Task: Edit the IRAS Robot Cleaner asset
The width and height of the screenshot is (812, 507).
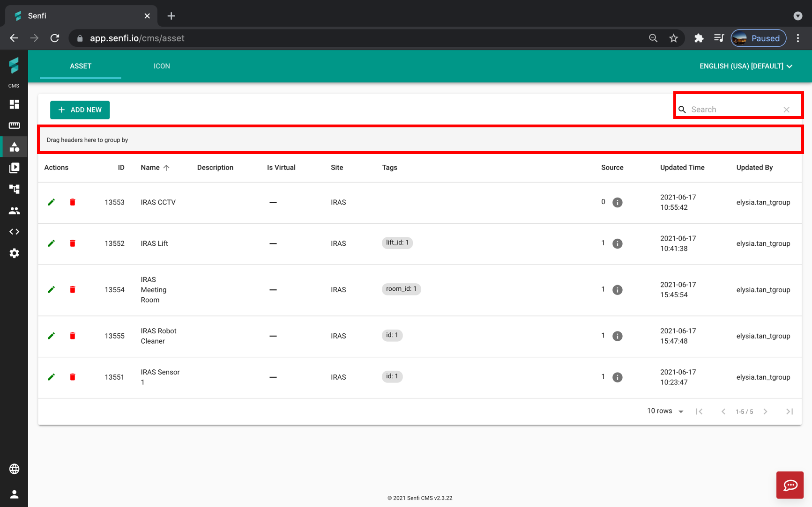Action: (52, 336)
